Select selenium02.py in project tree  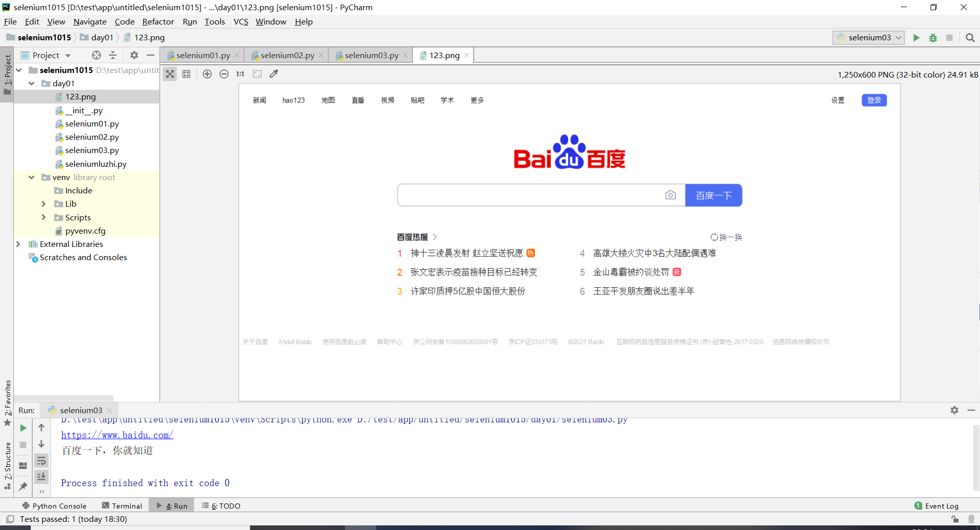(92, 137)
